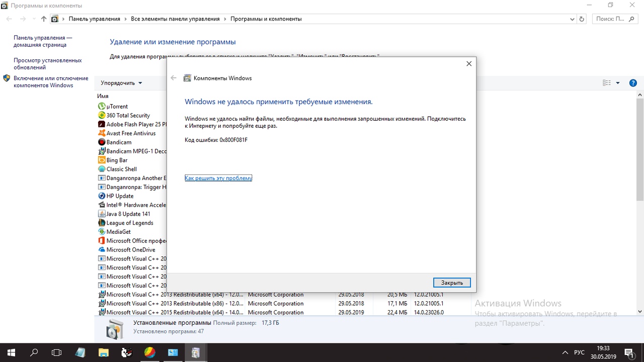
Task: Open Просмотр установленных обновлений link
Action: (x=47, y=64)
